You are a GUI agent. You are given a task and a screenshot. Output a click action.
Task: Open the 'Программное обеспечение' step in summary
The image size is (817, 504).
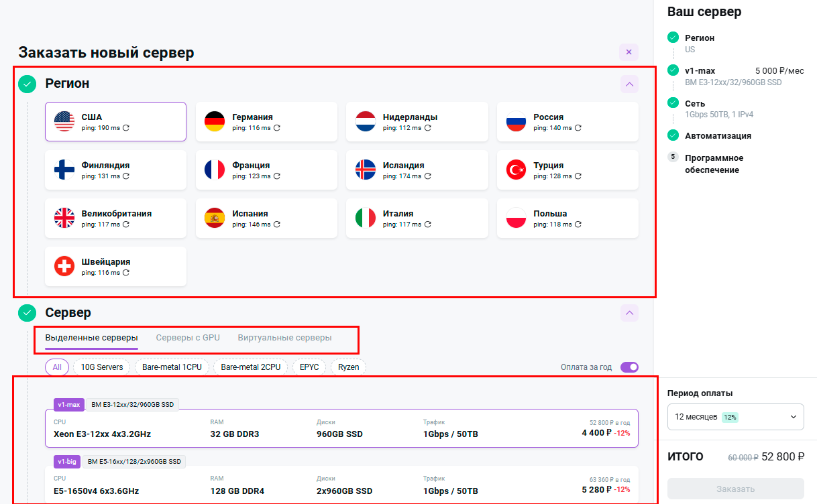pyautogui.click(x=714, y=164)
